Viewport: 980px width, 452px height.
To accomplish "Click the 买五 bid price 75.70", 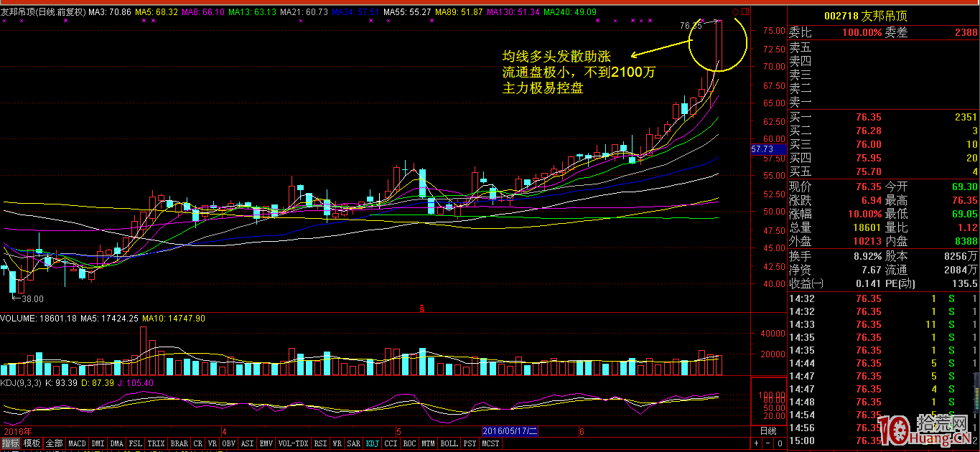I will click(x=868, y=171).
